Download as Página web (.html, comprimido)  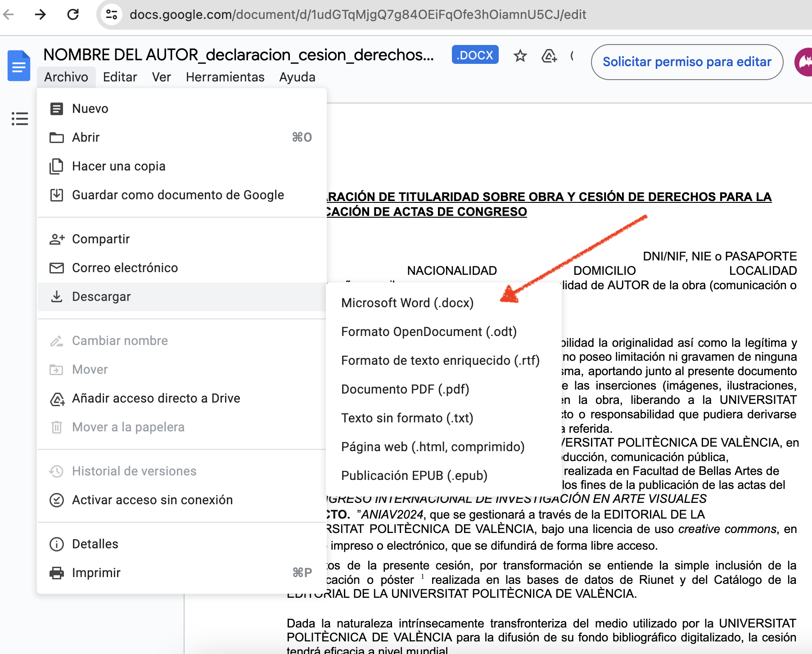point(444,447)
